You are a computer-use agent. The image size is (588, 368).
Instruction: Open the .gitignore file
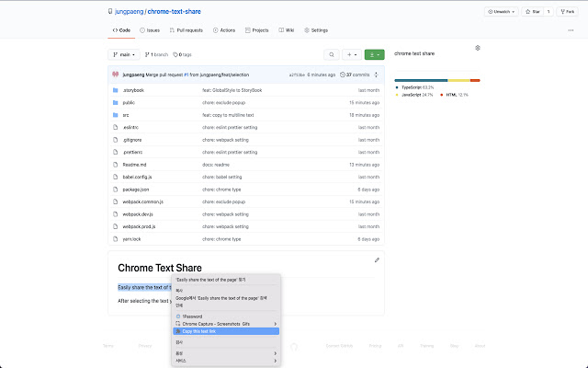[x=132, y=140]
